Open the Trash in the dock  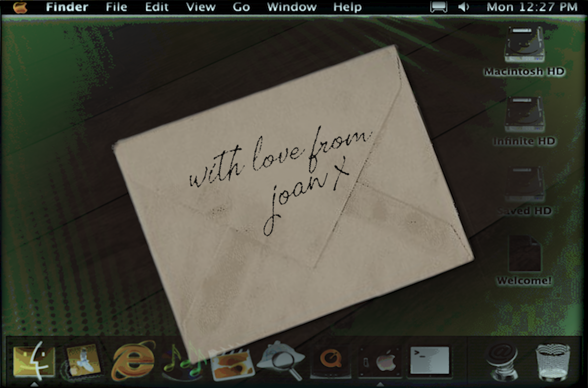pyautogui.click(x=553, y=362)
